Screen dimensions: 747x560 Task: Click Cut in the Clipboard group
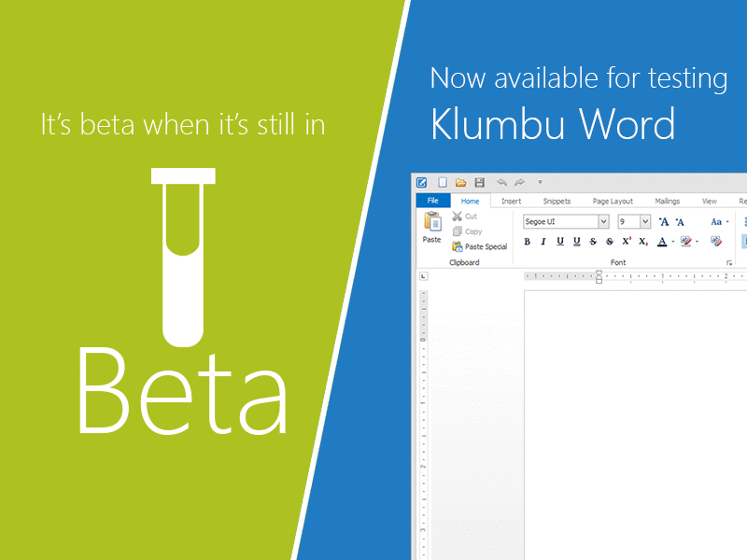tap(464, 217)
